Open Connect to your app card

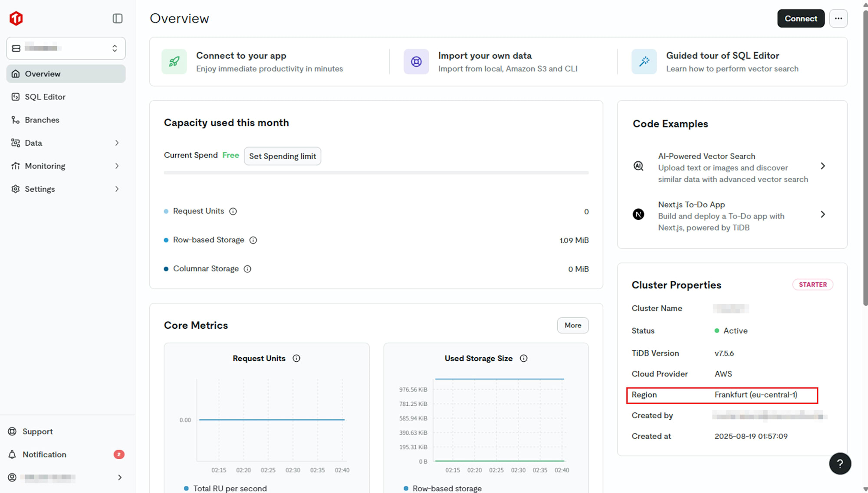[x=269, y=62]
